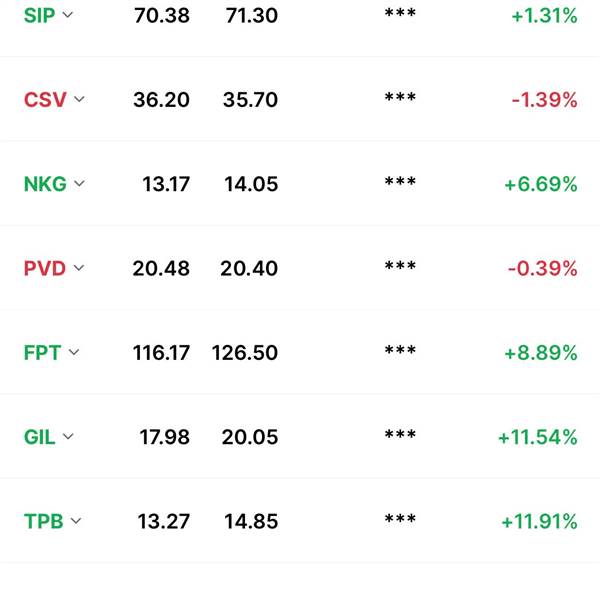600x600 pixels.
Task: Open the PVD dropdown arrow
Action: click(x=78, y=268)
